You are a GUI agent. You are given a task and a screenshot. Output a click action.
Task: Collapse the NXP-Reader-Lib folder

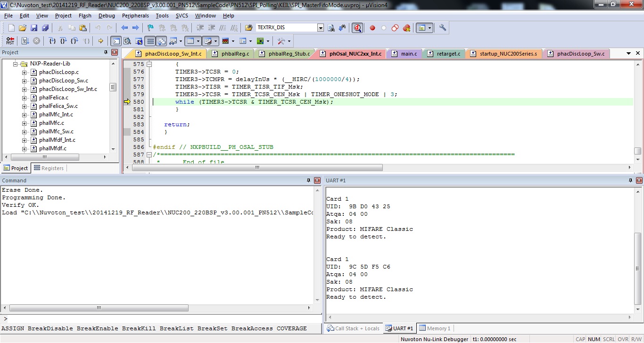(x=16, y=64)
